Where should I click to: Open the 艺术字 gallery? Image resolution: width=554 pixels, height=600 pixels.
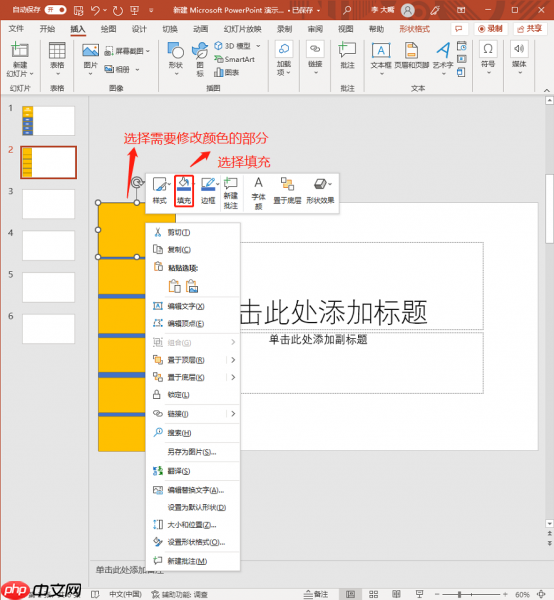(x=443, y=58)
